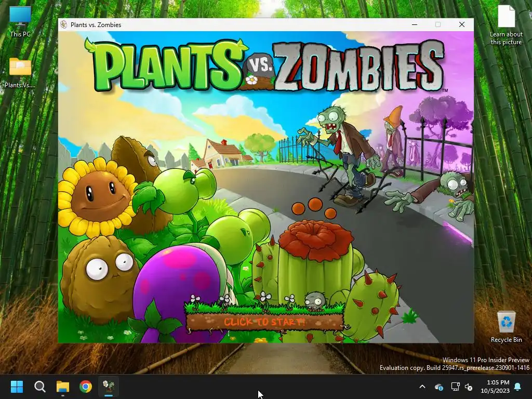Image resolution: width=532 pixels, height=399 pixels.
Task: Open OneDrive tray icon
Action: click(x=438, y=387)
